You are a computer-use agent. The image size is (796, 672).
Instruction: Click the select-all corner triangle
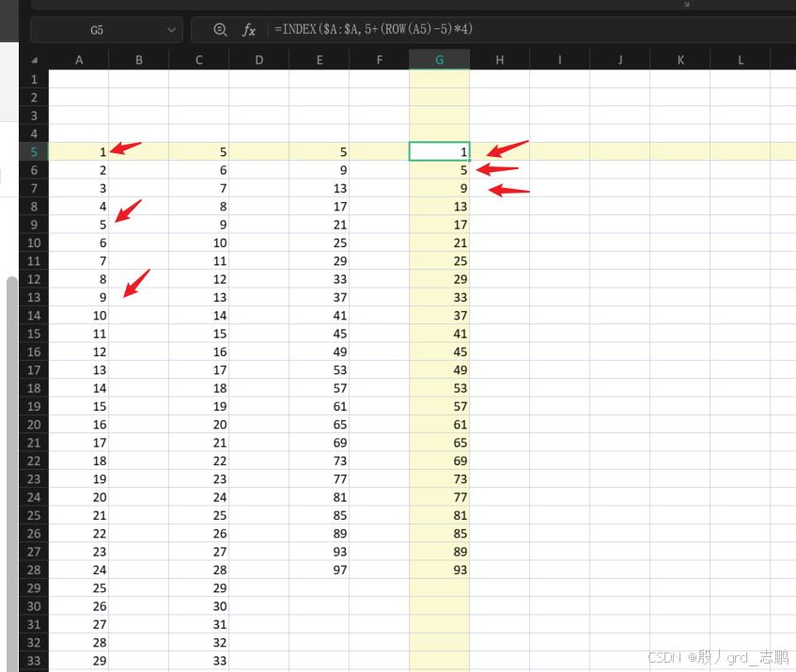pos(34,60)
